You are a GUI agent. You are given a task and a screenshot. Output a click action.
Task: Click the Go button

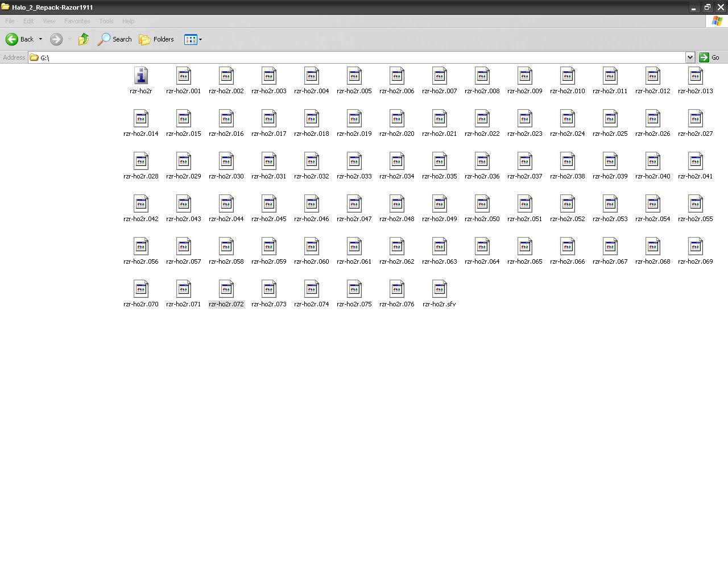point(710,57)
